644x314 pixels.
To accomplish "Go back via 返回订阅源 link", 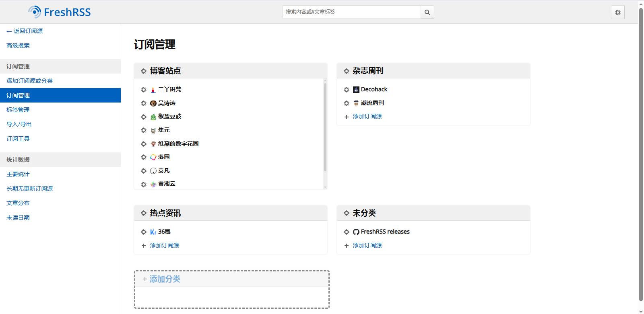I will [x=25, y=31].
